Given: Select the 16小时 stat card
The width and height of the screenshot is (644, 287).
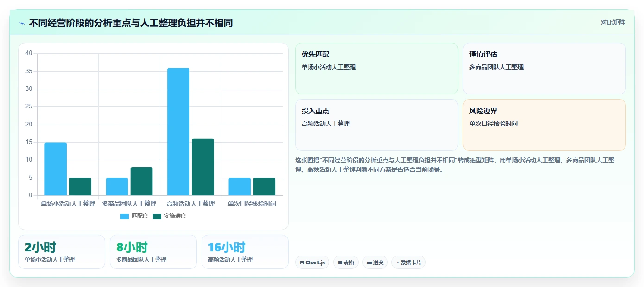Looking at the screenshot, I should [245, 252].
